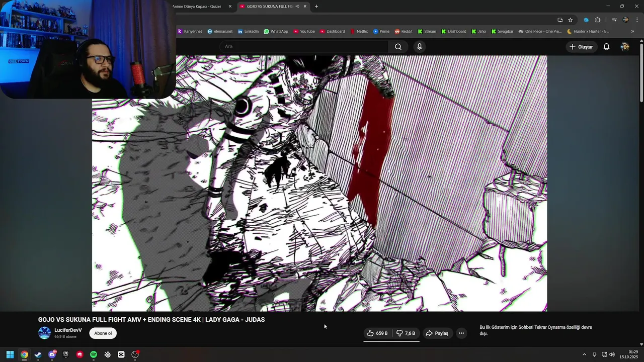
Task: Open YouTube account avatar menu
Action: [x=625, y=47]
